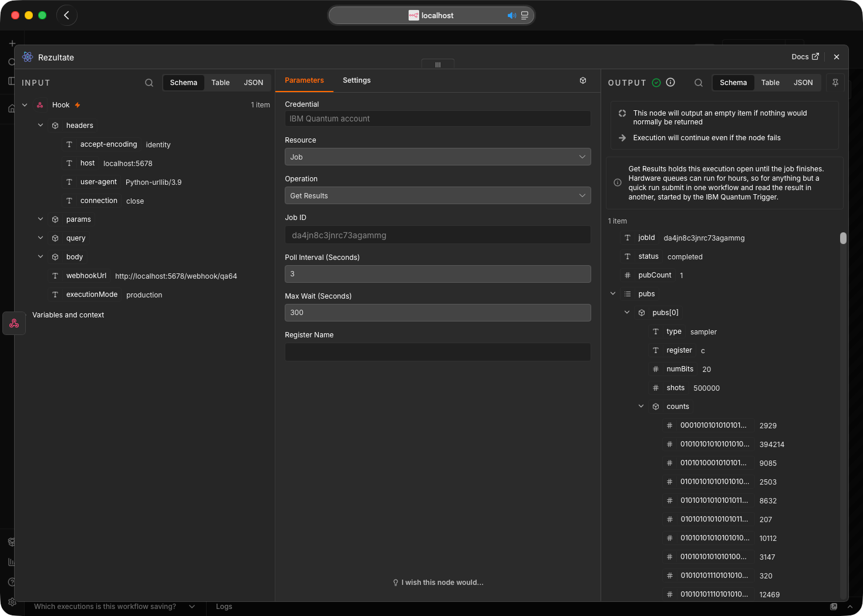Screen dimensions: 863x616
Task: Click the browser back arrow button
Action: [x=67, y=15]
